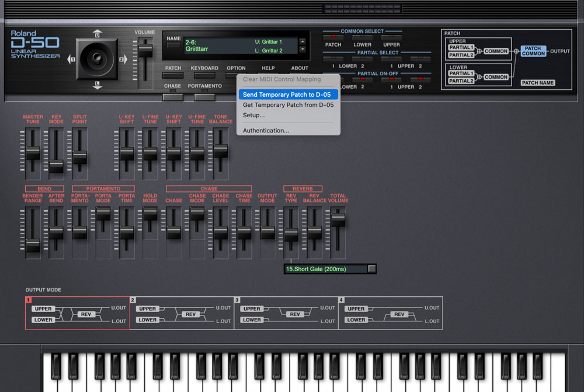Select the LOWER COMMON block in patch diagram
Screen dimensions: 584x392
pyautogui.click(x=496, y=77)
